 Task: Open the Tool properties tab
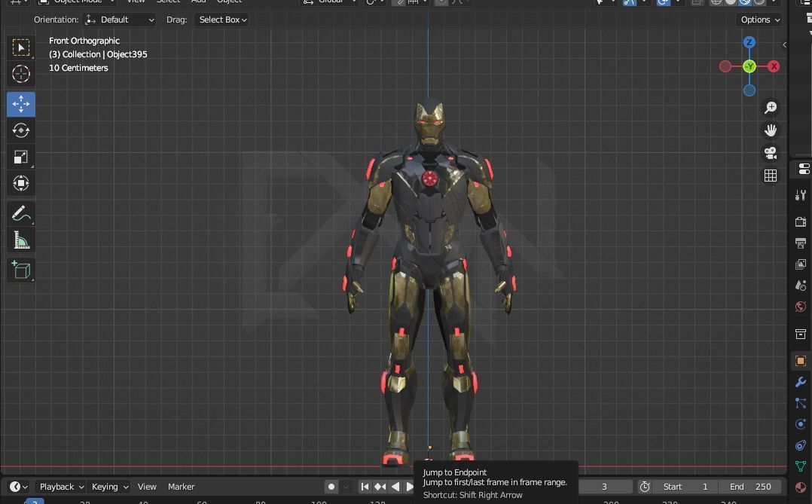click(801, 195)
